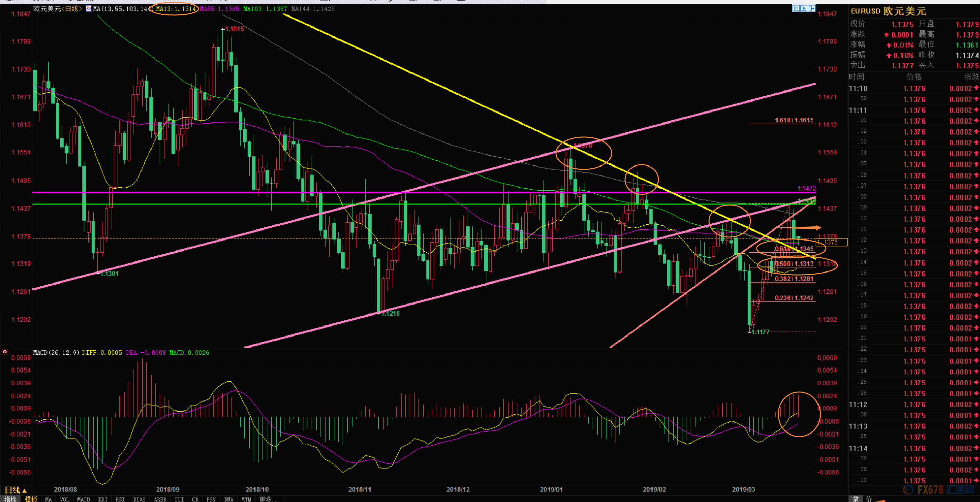Screen dimensions: 980x502
Task: Switch to the 指标 tab
Action: [x=10, y=499]
